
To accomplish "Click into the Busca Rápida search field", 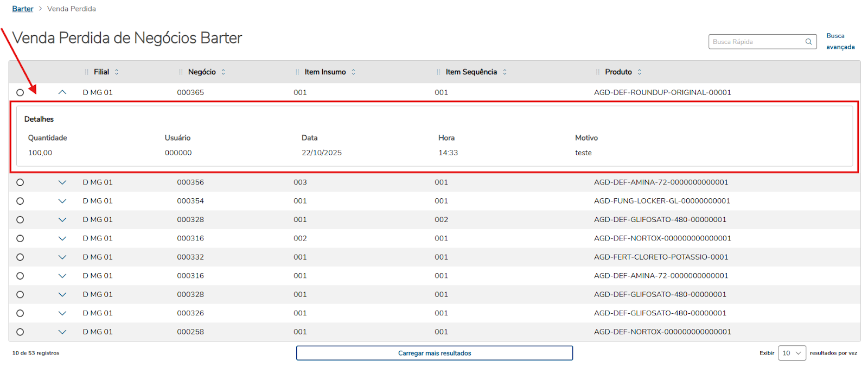I will pos(756,42).
